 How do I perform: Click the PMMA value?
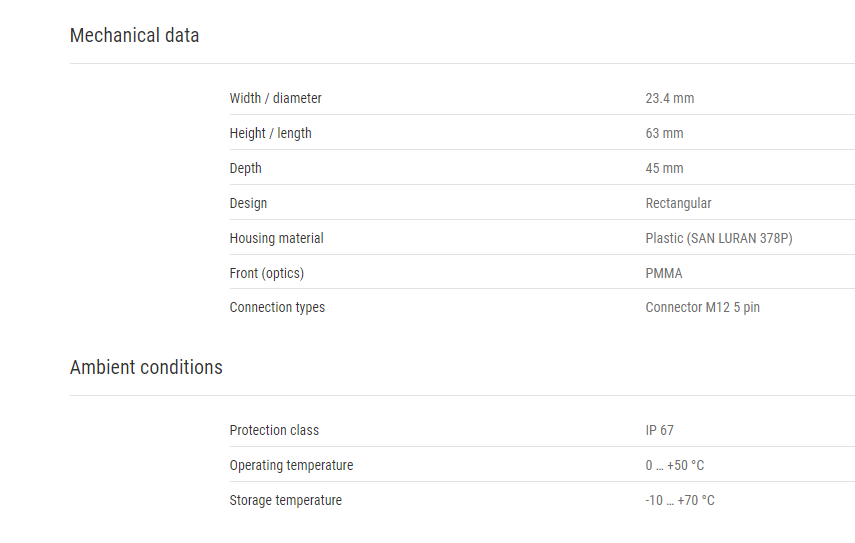(x=664, y=273)
